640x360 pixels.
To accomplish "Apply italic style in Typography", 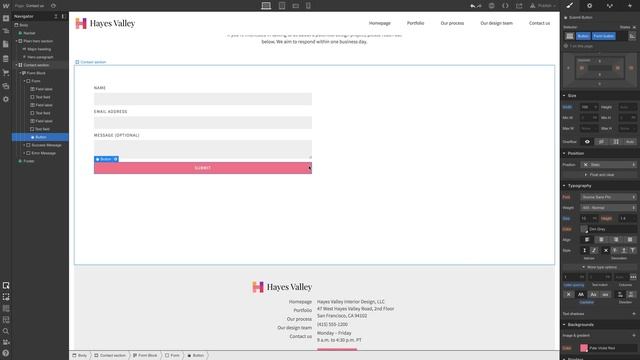I will click(x=594, y=250).
